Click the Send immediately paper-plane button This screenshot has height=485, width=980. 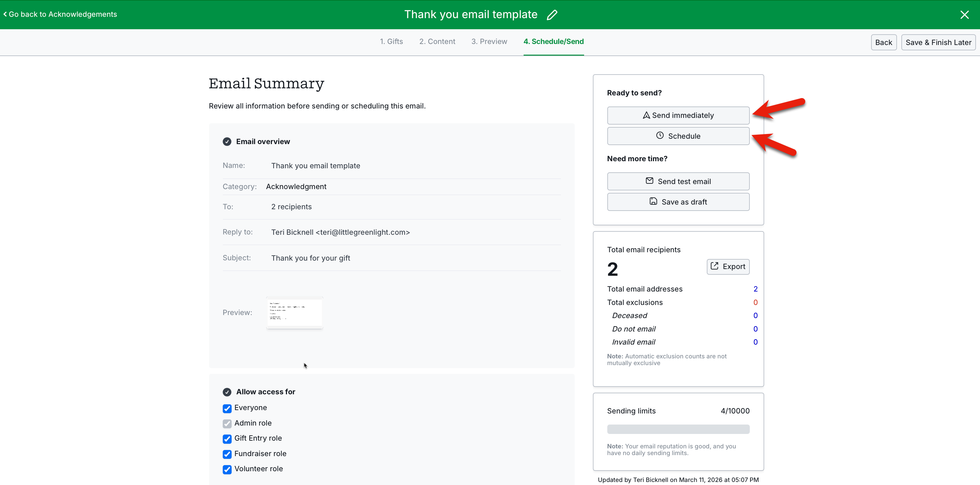pyautogui.click(x=678, y=115)
